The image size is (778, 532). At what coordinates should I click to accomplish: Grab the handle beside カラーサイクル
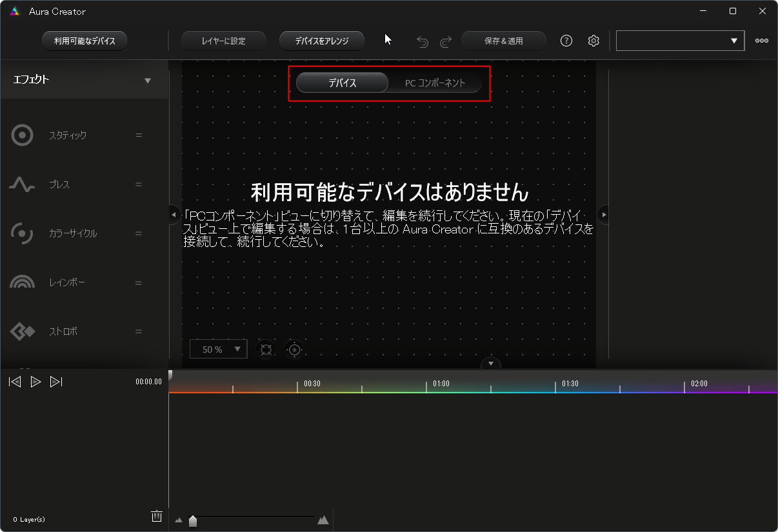[139, 233]
